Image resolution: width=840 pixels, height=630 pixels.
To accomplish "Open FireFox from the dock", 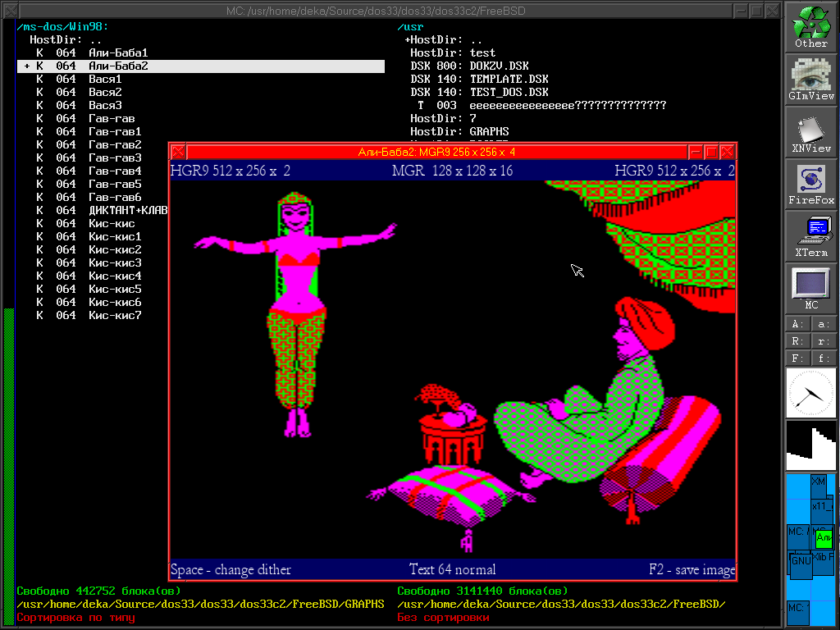I will point(811,184).
